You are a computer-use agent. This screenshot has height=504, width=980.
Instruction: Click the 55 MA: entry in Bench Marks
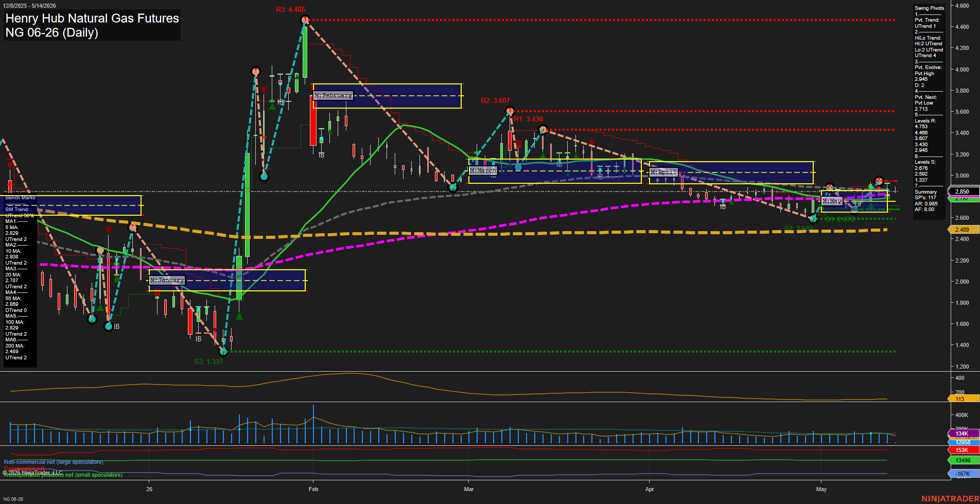(x=13, y=299)
